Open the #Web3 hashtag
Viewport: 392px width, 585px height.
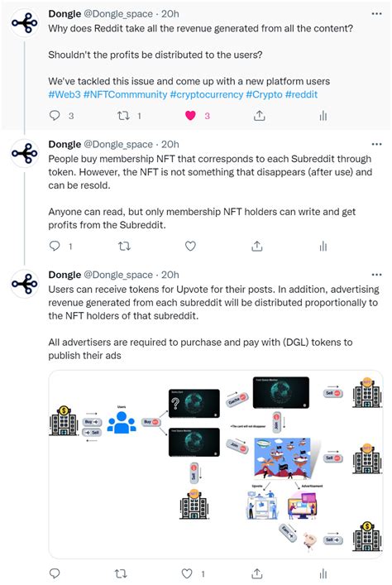65,94
